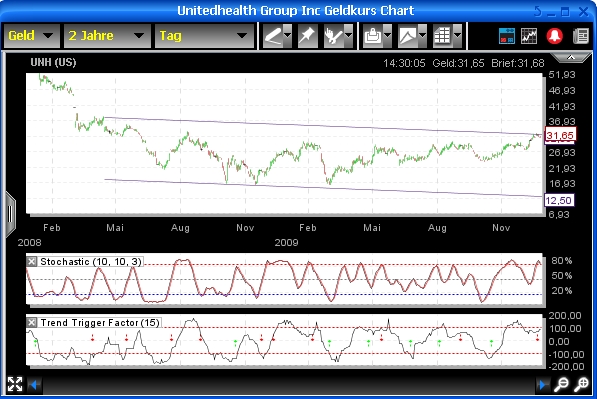Click the Unitedhealth Group Inc Geldkurs Chart title
This screenshot has width=597, height=399.
tap(295, 11)
